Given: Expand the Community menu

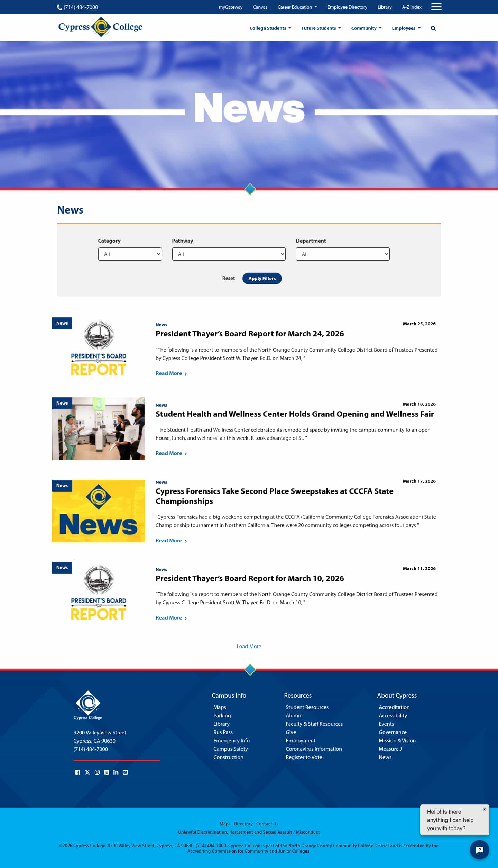Looking at the screenshot, I should [x=366, y=28].
